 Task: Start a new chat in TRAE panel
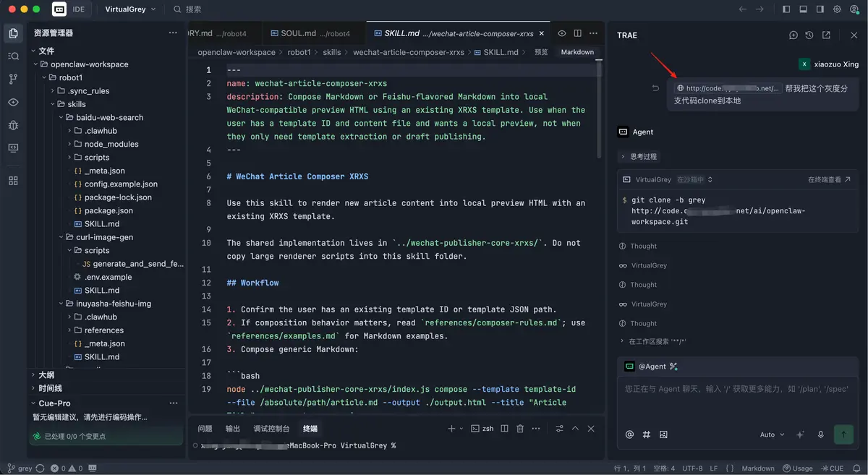click(x=793, y=35)
